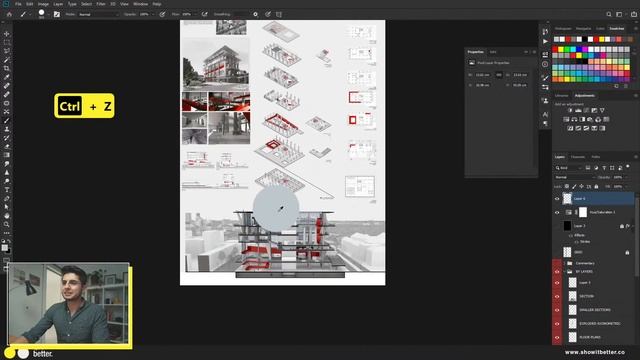The image size is (640, 360).
Task: Hide the MY LAYERS group
Action: tap(557, 271)
